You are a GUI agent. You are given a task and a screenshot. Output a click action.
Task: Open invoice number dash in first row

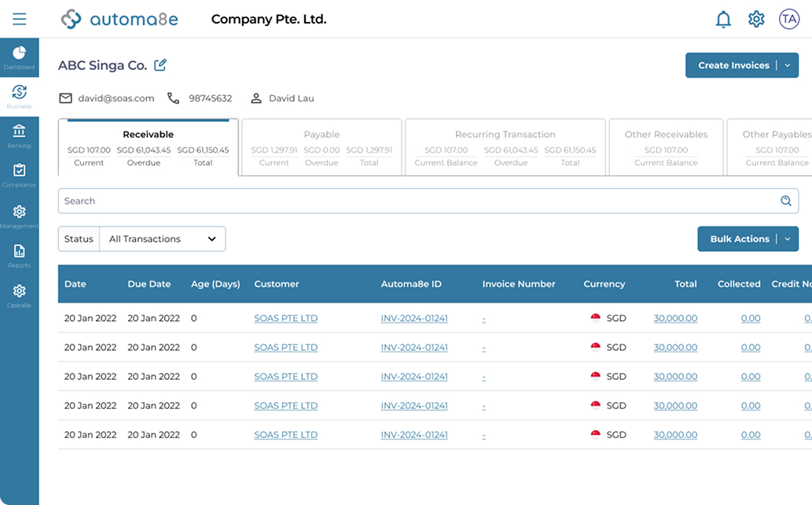pos(483,319)
